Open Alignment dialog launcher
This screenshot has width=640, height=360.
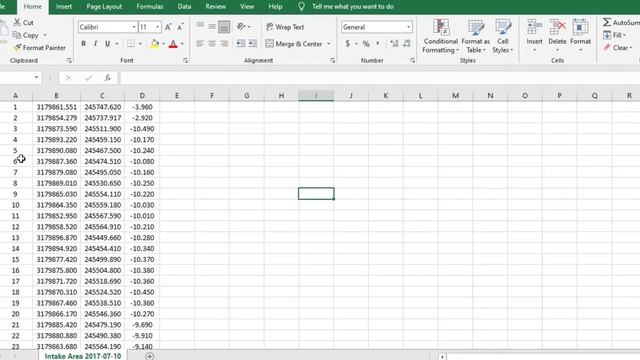[332, 60]
